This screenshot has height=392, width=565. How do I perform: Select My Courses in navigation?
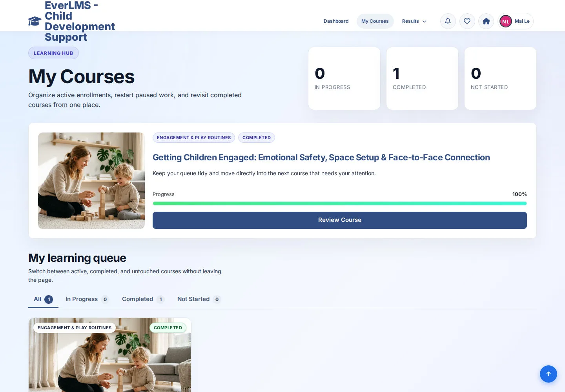[x=375, y=21]
